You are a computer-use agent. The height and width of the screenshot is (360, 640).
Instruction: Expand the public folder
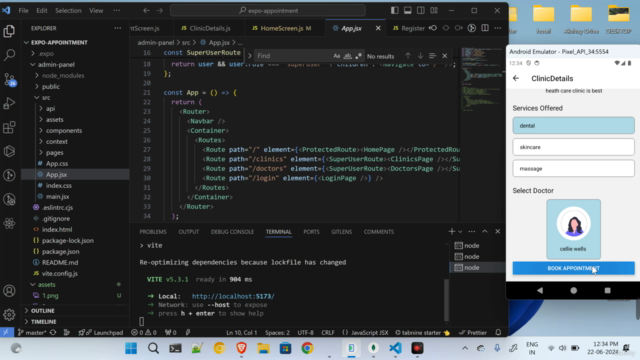click(x=51, y=87)
